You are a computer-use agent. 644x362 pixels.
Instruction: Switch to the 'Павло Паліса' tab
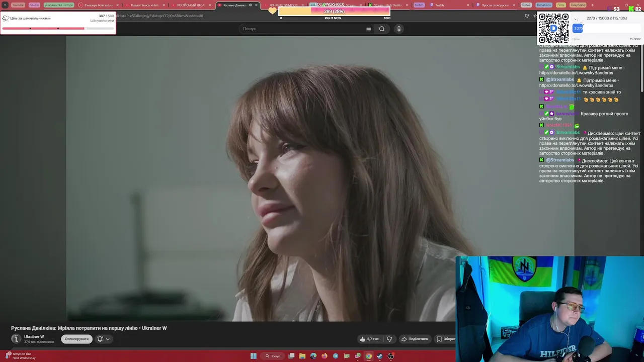pyautogui.click(x=144, y=5)
